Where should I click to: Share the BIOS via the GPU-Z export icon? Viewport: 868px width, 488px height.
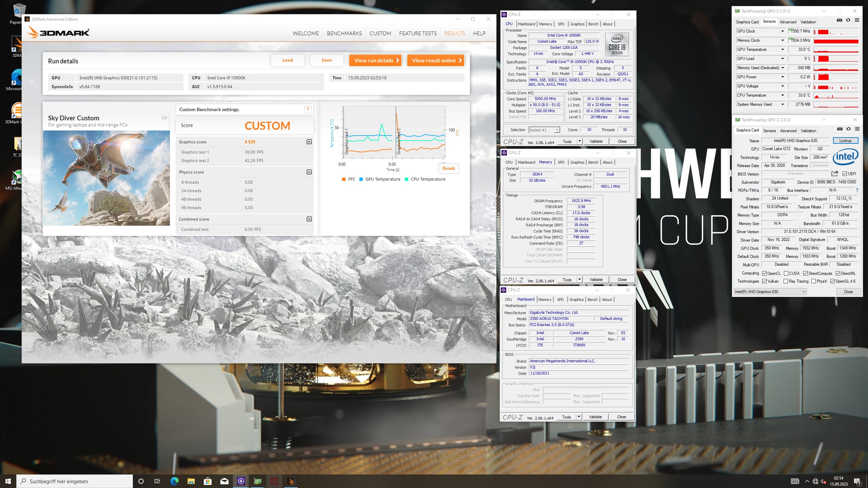(x=835, y=174)
